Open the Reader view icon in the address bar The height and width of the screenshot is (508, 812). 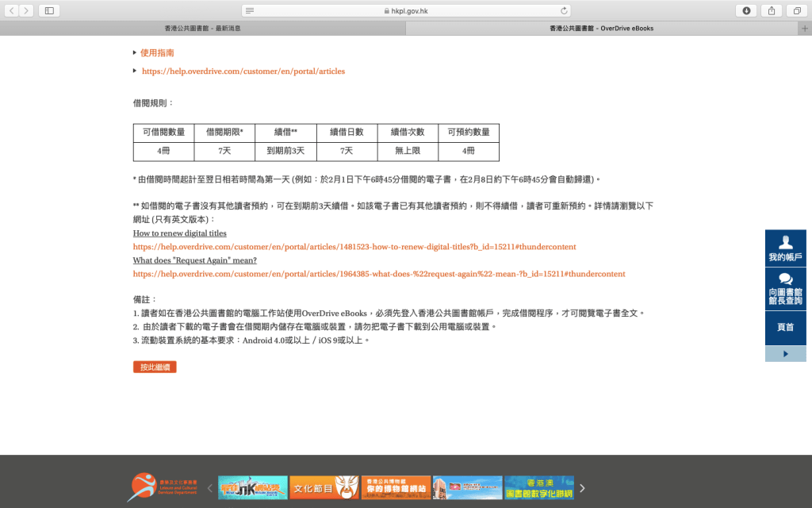pyautogui.click(x=250, y=10)
